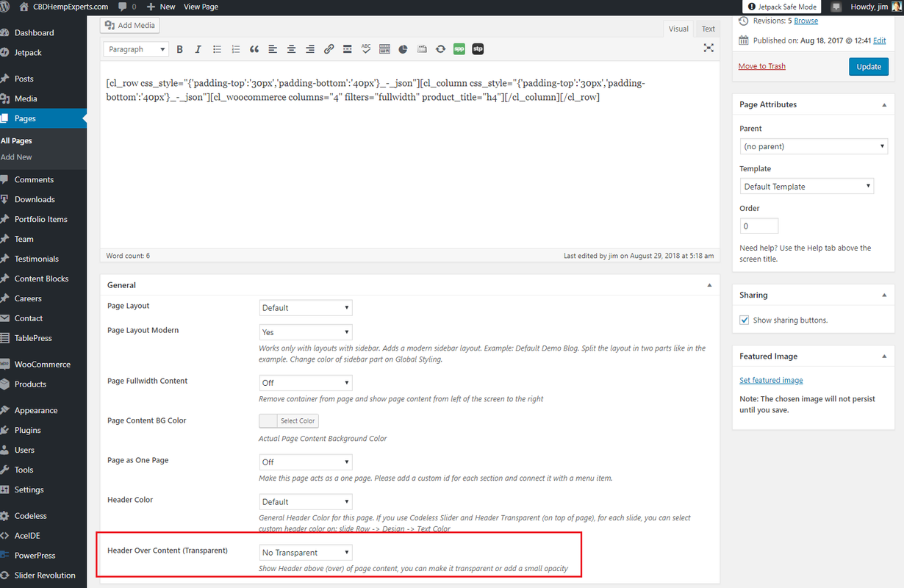Image resolution: width=904 pixels, height=588 pixels.
Task: Browse page revisions link
Action: [x=806, y=21]
